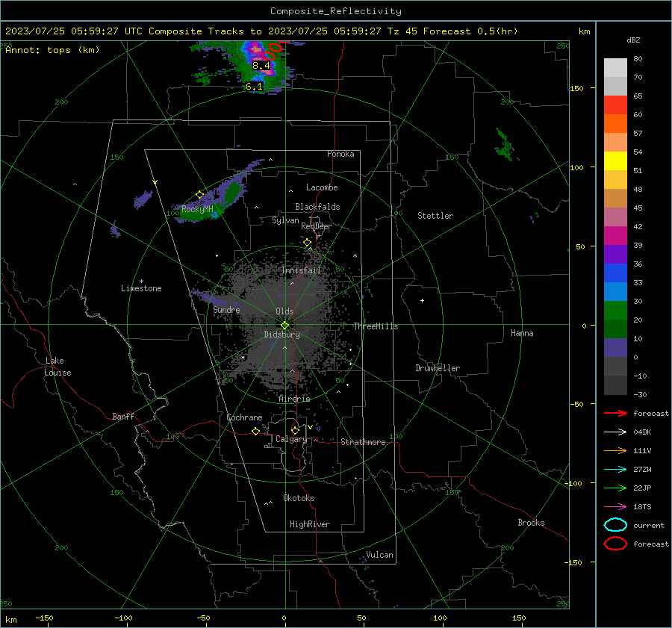Click the Innisfail label

[x=302, y=270]
